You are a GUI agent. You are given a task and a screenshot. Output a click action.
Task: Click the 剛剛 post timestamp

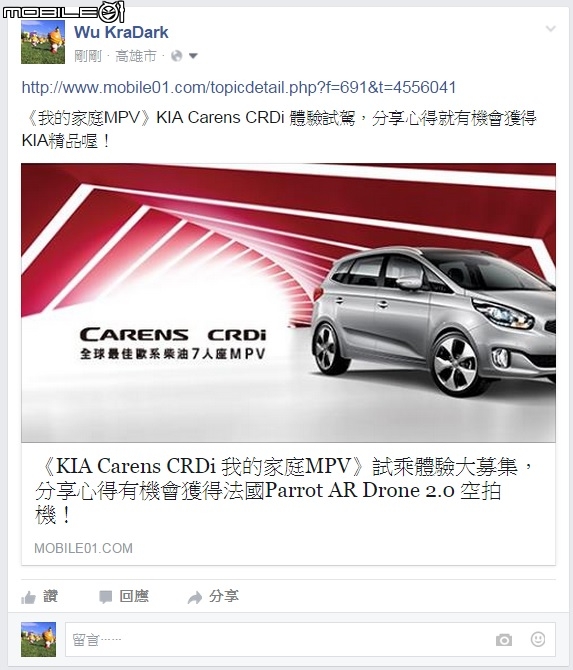click(88, 56)
